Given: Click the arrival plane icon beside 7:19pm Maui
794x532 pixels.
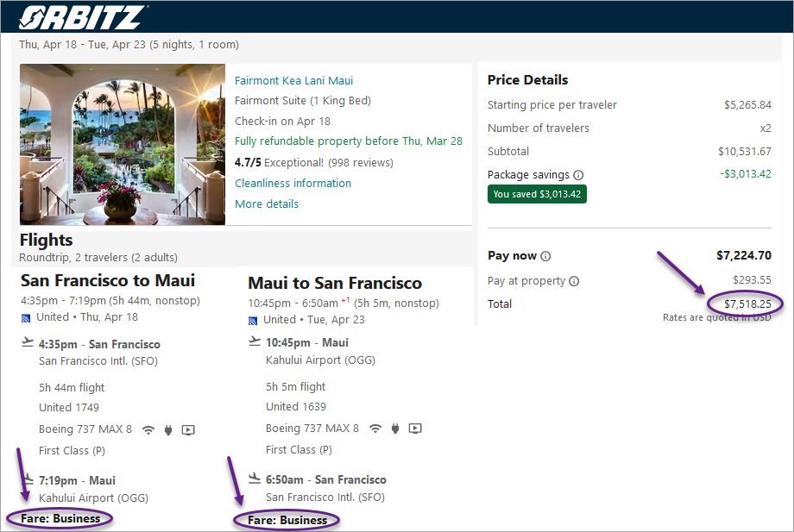Looking at the screenshot, I should click(x=28, y=479).
